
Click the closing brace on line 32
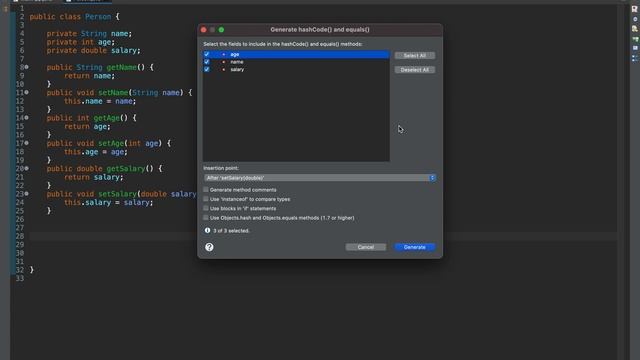point(31,270)
